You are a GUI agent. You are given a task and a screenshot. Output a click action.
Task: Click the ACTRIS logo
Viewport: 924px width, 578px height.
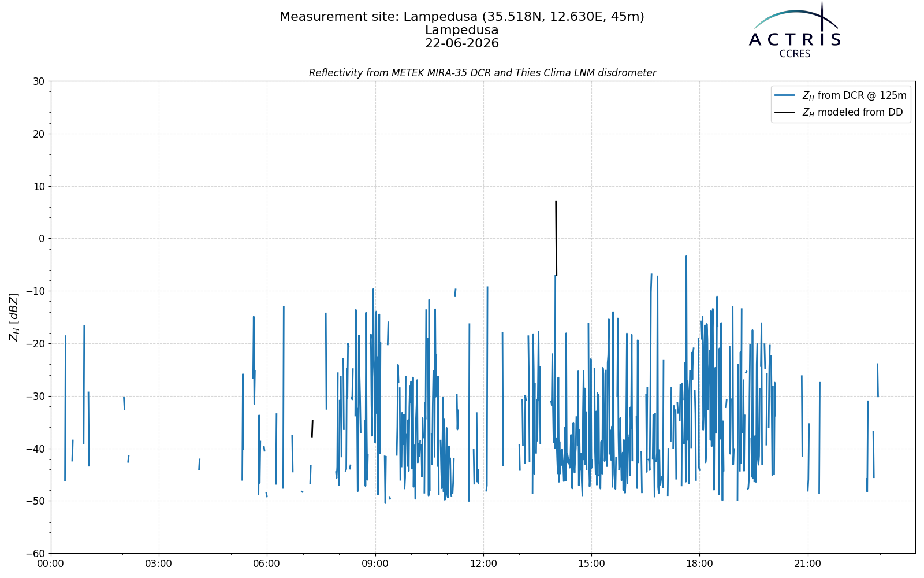point(795,29)
